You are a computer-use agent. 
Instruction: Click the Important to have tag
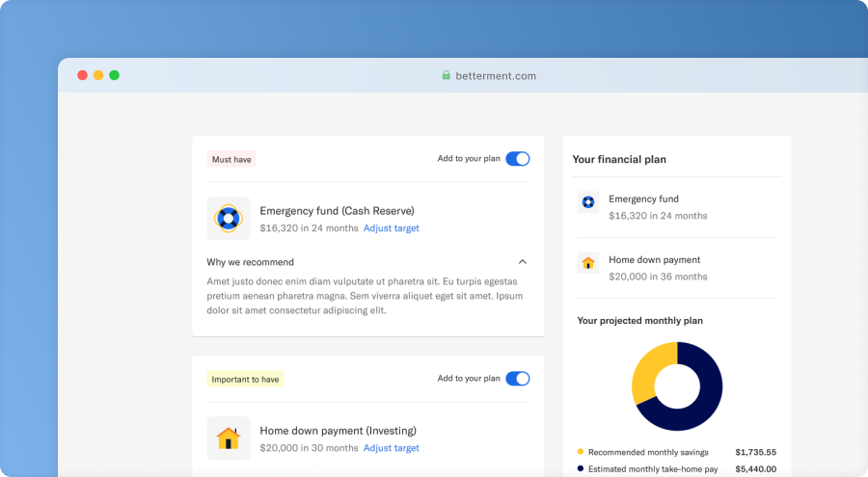point(245,379)
